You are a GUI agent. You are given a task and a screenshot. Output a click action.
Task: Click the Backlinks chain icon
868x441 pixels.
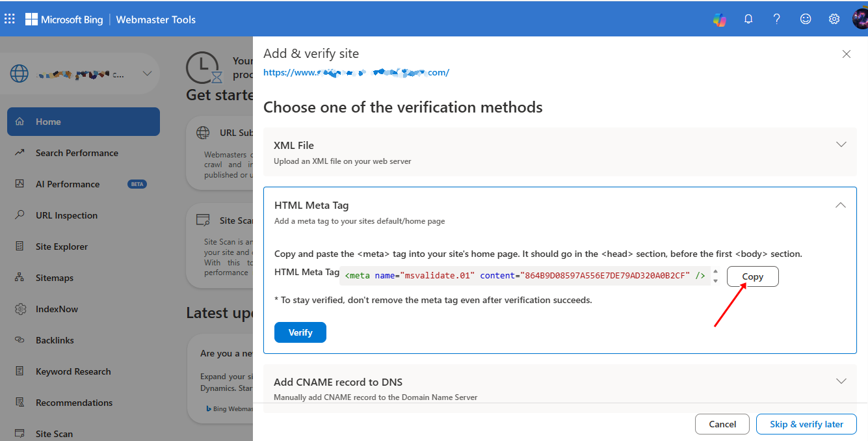(20, 340)
